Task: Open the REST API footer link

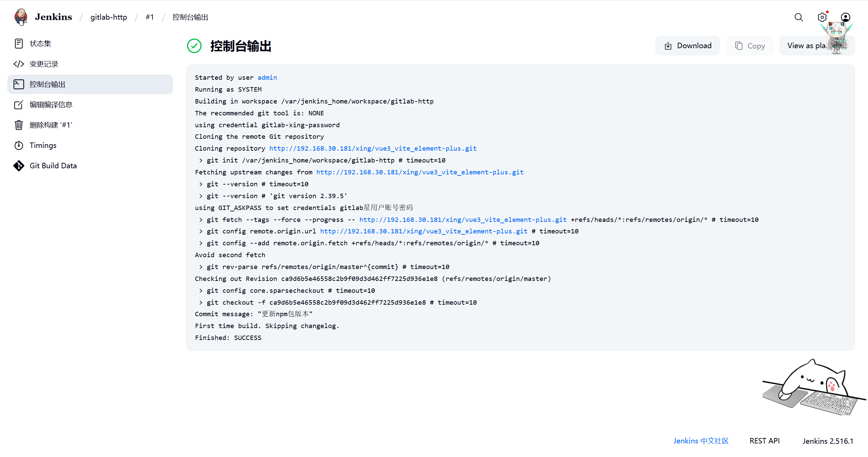Action: (x=765, y=441)
